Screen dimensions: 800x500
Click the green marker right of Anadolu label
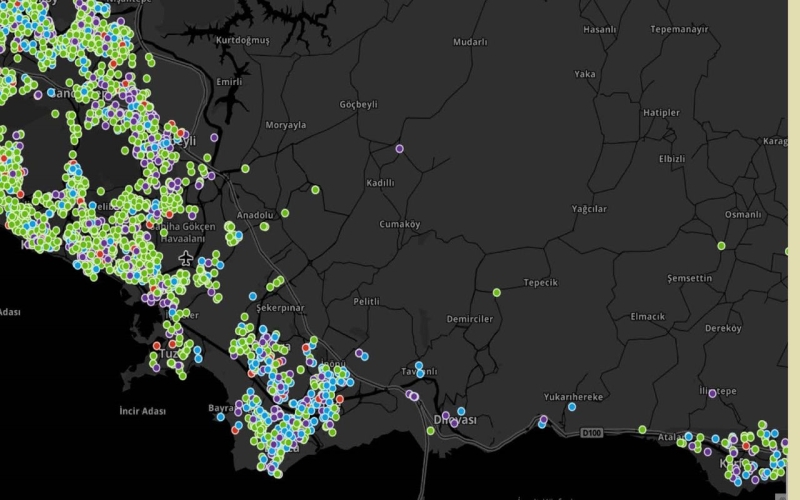tap(285, 212)
